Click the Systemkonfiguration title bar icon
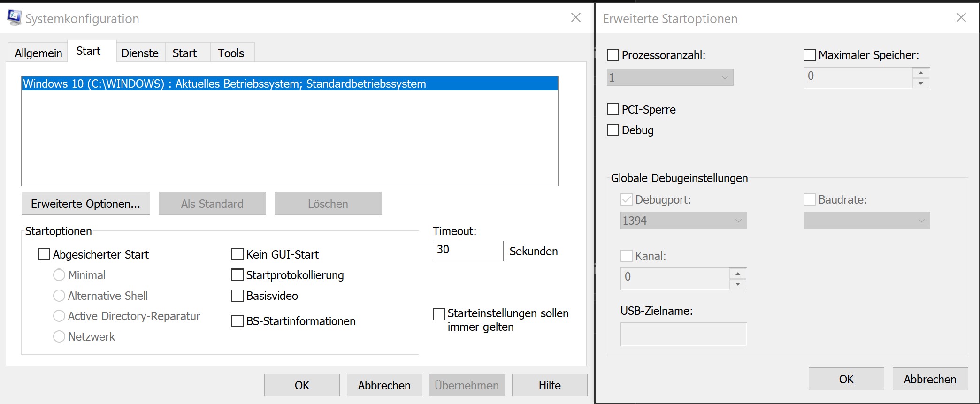Image resolution: width=980 pixels, height=404 pixels. click(x=14, y=17)
